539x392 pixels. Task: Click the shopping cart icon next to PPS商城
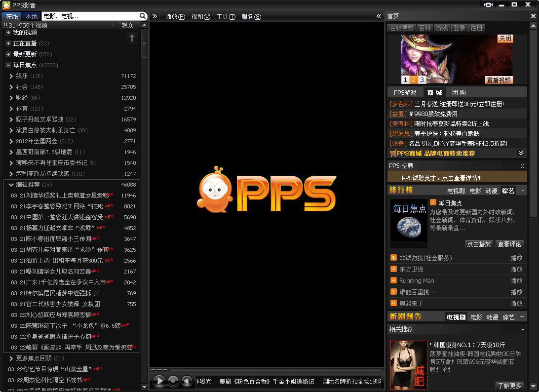392,154
